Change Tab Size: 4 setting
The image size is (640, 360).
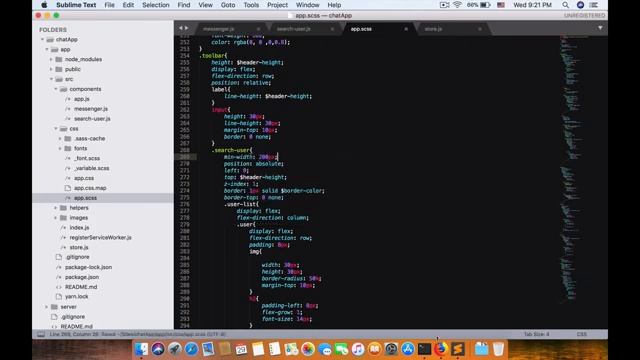pyautogui.click(x=536, y=334)
